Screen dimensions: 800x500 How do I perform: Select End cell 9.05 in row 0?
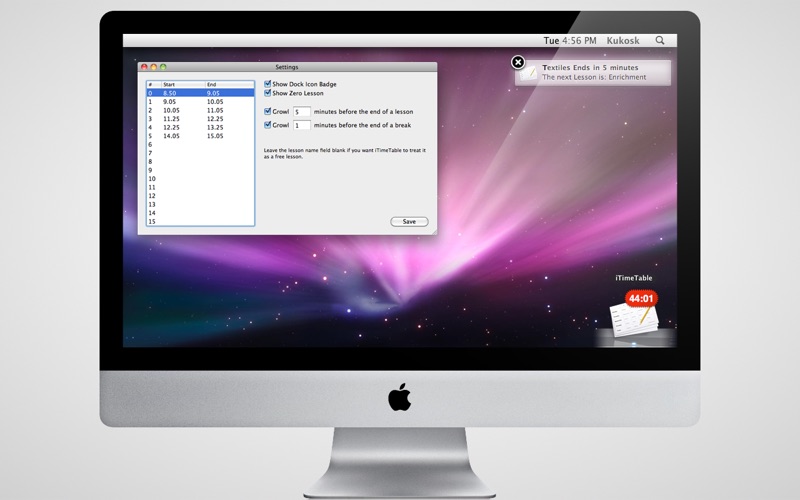pyautogui.click(x=213, y=93)
